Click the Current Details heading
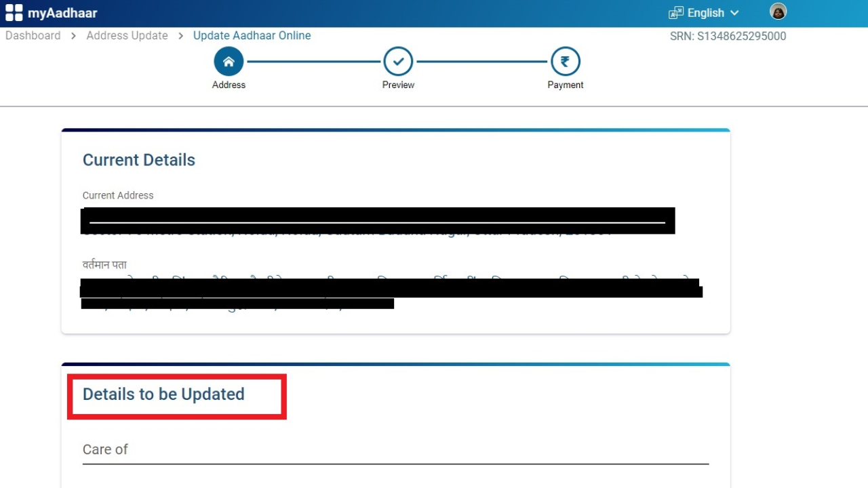 pos(139,160)
